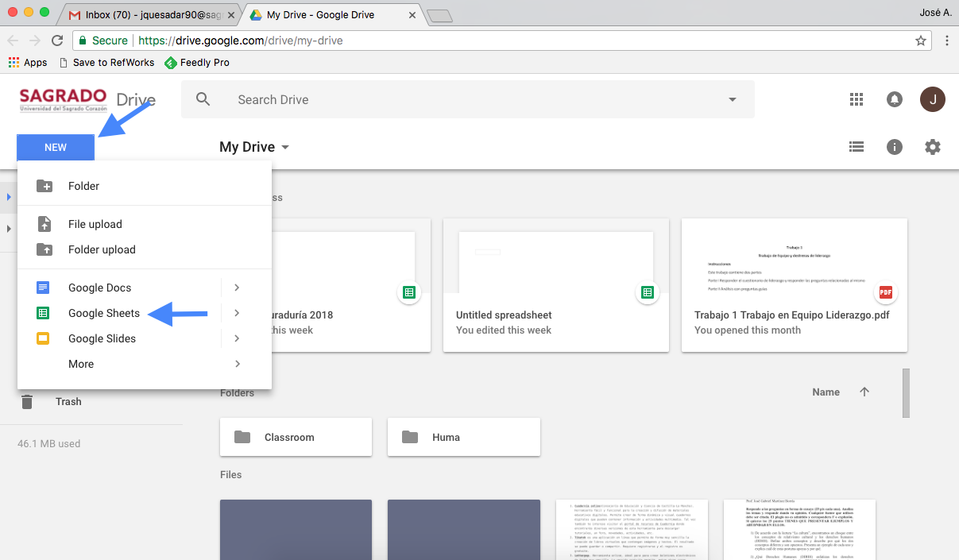The width and height of the screenshot is (959, 560).
Task: Open the second gray file thumbnail
Action: pyautogui.click(x=464, y=530)
